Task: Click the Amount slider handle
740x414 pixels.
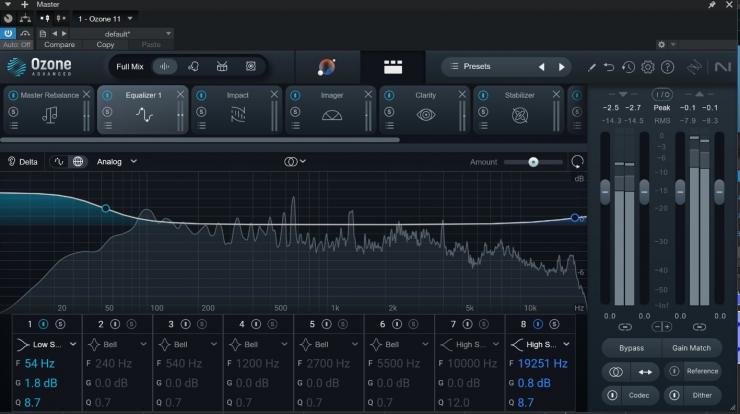Action: point(533,162)
